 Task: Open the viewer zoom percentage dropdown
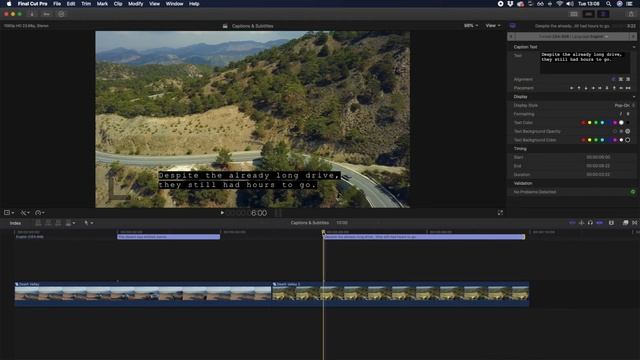pos(471,26)
